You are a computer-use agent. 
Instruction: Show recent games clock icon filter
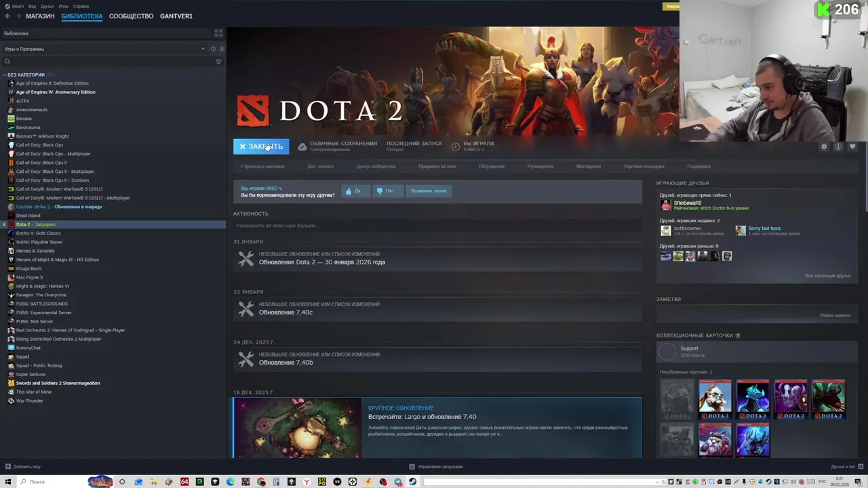click(x=213, y=49)
